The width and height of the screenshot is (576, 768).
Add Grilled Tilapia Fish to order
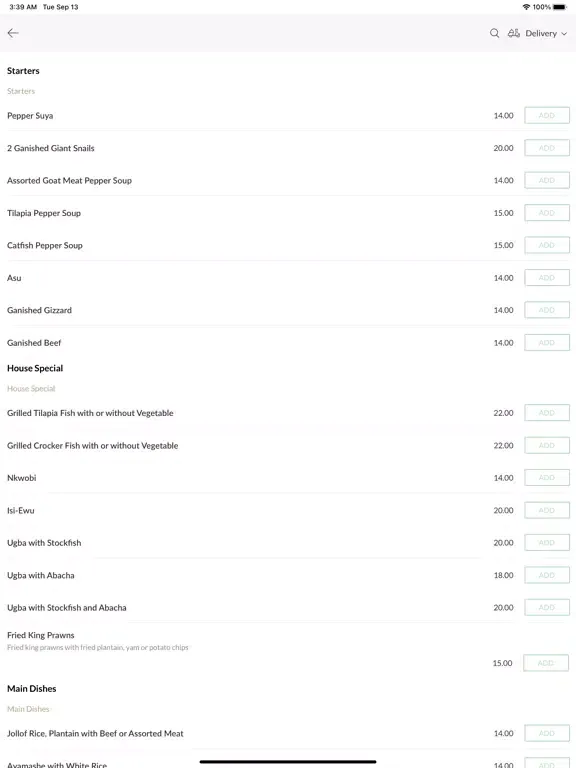click(547, 413)
